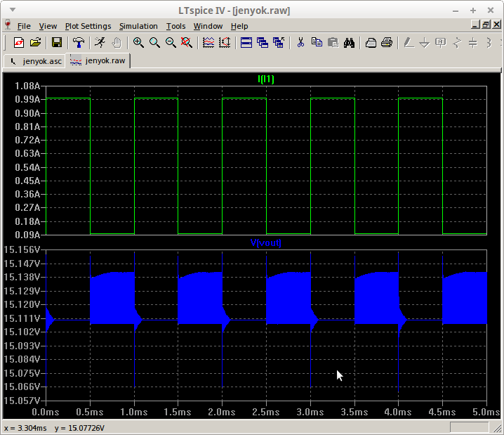Minimize the inner document window
This screenshot has width=504, height=435.
point(476,25)
